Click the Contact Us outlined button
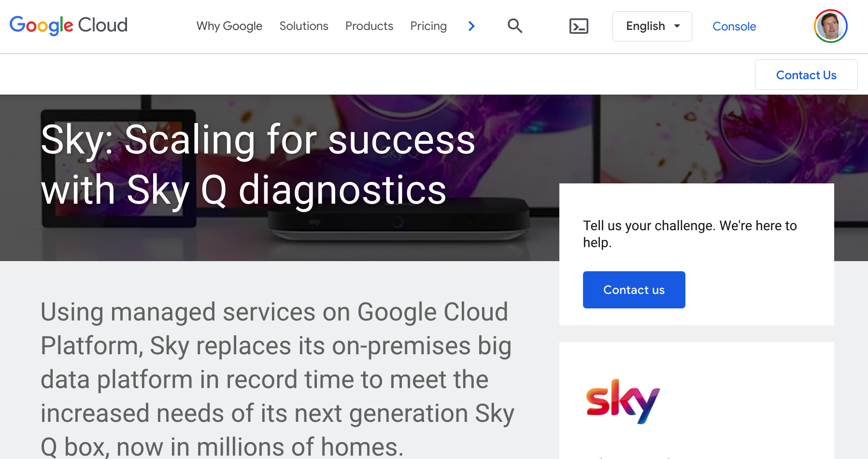 (x=806, y=75)
